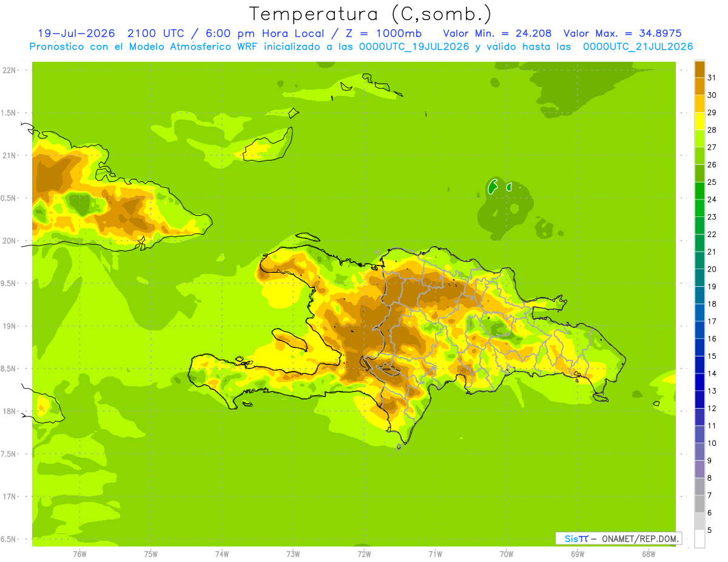
Task: Click '0000UTC_21JUL2026' valid-until time text
Action: pos(638,47)
